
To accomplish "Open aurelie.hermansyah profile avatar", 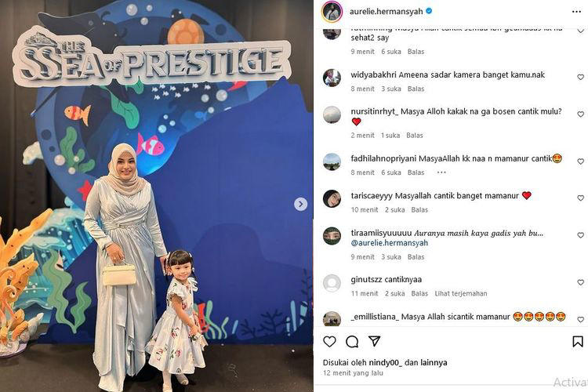I will (x=332, y=12).
